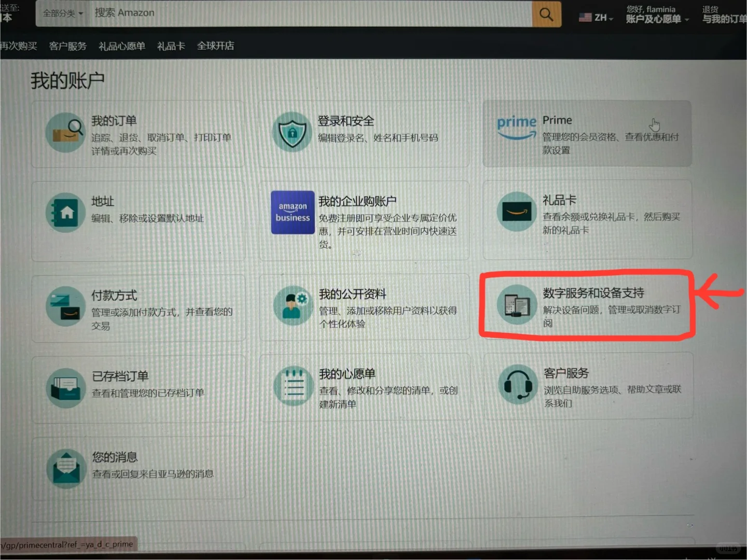This screenshot has width=747, height=560.
Task: Click text 查看和管理您的已存档订单
Action: click(148, 393)
